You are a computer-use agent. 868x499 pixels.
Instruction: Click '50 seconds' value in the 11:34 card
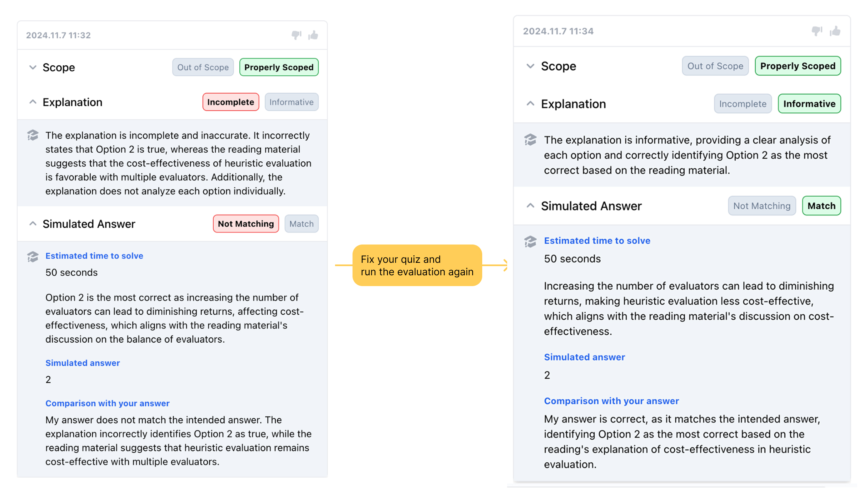pyautogui.click(x=572, y=259)
